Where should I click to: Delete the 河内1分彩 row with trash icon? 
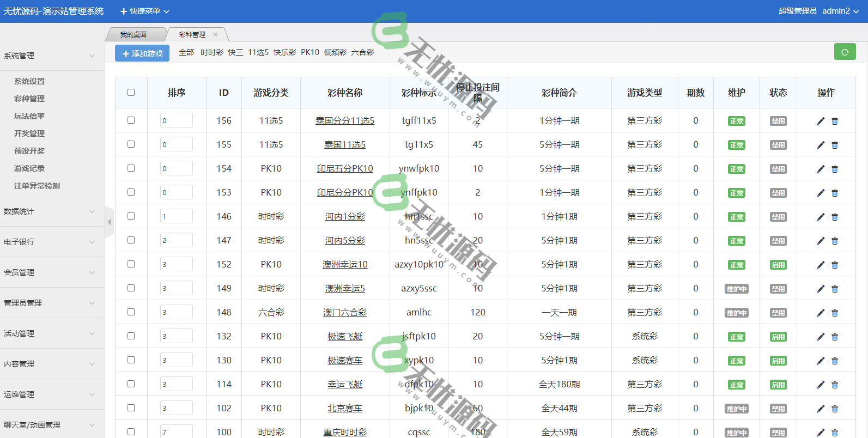click(x=835, y=217)
